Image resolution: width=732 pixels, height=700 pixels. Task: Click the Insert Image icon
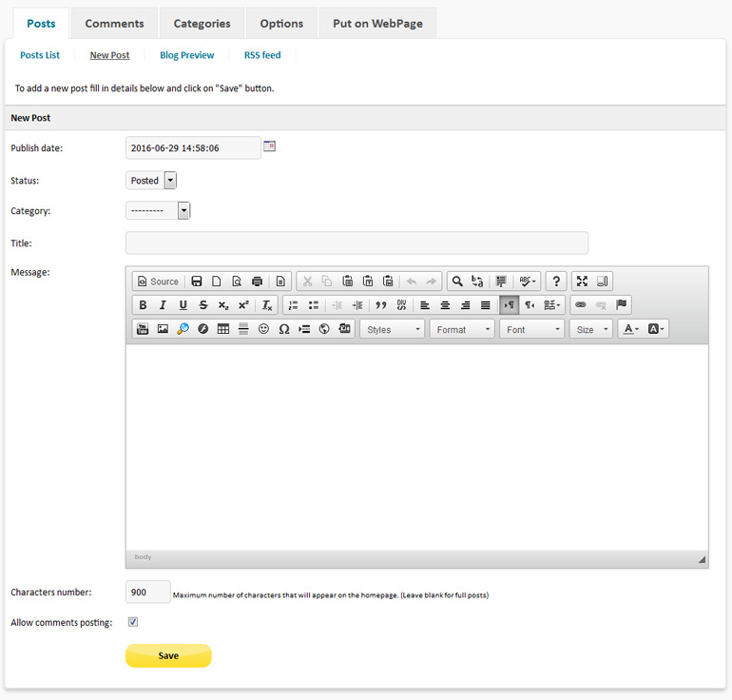click(163, 329)
